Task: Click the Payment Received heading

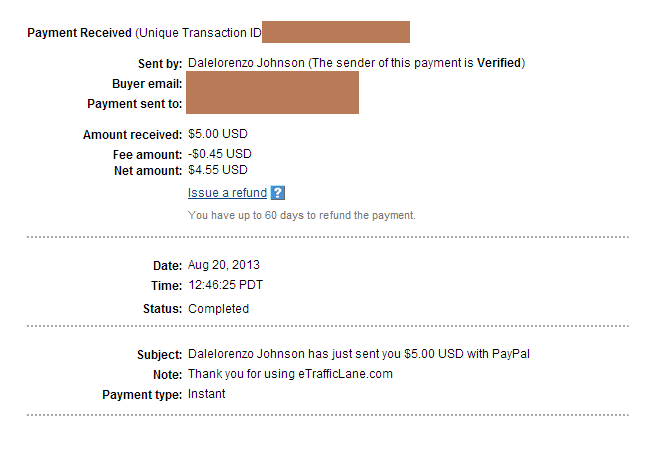Action: [x=79, y=33]
